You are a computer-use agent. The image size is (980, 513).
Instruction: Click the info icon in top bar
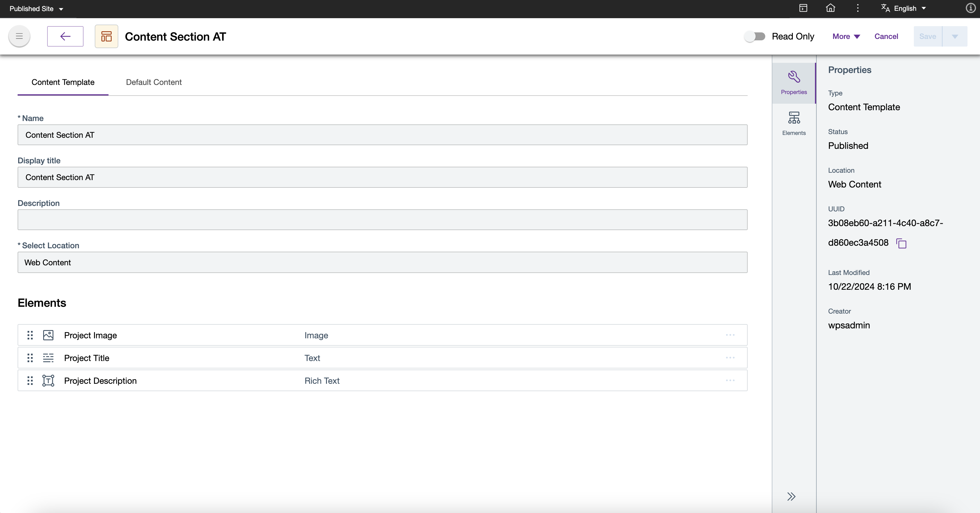970,8
